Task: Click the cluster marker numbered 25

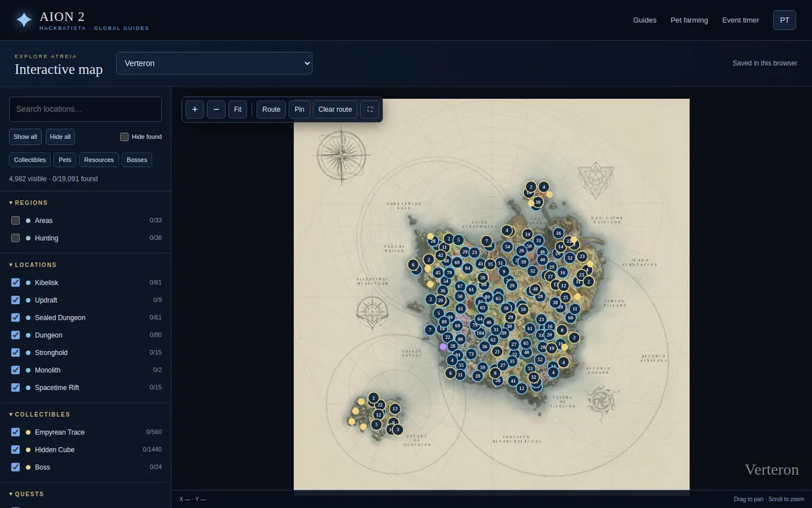Action: point(566,297)
